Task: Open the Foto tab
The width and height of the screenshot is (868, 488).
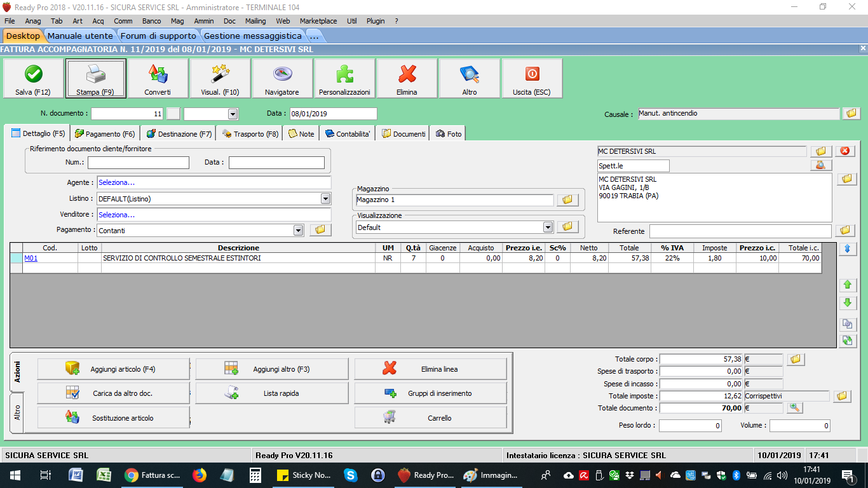Action: pyautogui.click(x=449, y=133)
